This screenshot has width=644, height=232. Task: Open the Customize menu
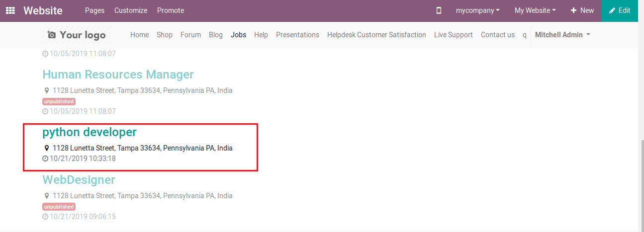tap(131, 10)
